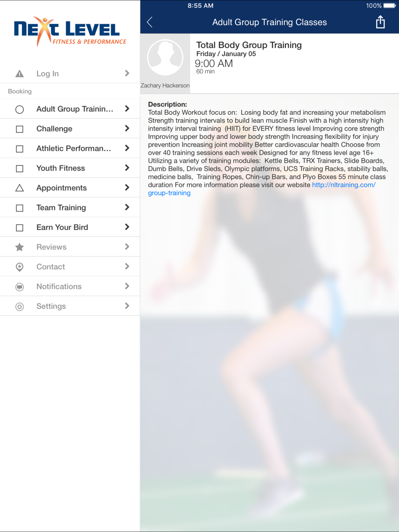The height and width of the screenshot is (532, 399).
Task: Expand the Settings chevron
Action: 127,306
